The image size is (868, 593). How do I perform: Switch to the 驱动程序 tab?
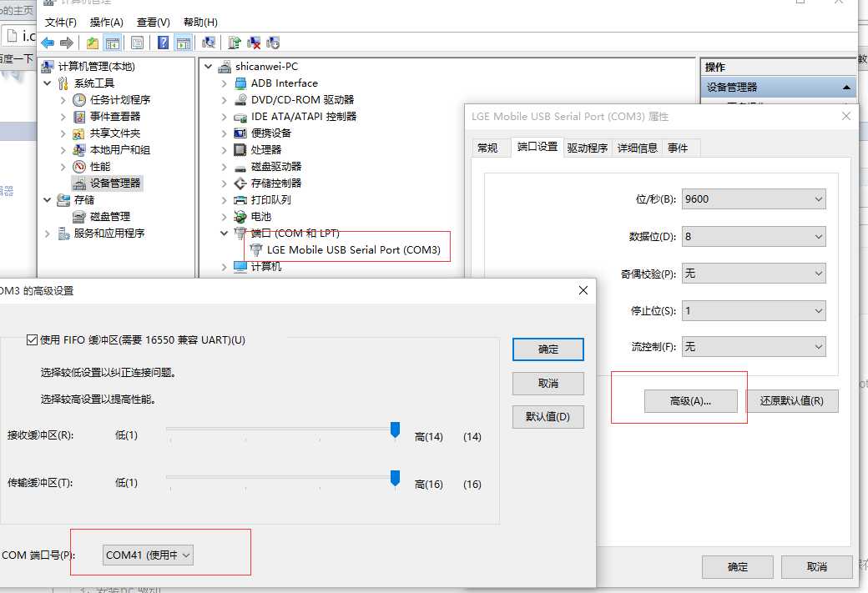point(588,148)
